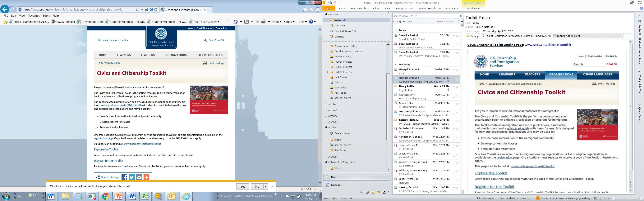
Task: Collapse the Today group in message list
Action: pos(396,30)
